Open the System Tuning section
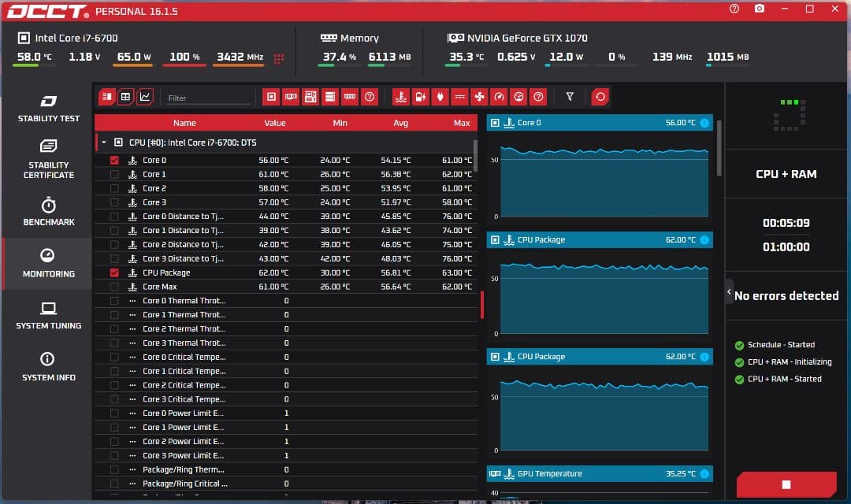The height and width of the screenshot is (504, 851). pyautogui.click(x=48, y=316)
